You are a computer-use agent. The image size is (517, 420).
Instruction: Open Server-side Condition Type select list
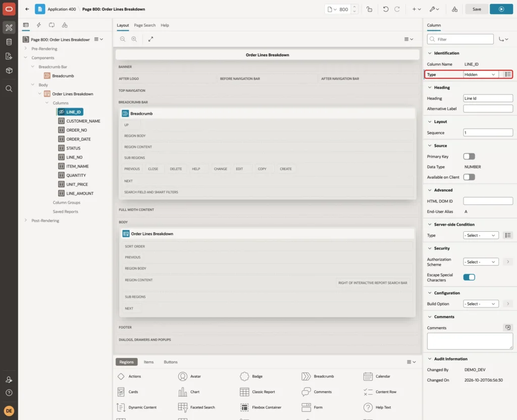(481, 235)
